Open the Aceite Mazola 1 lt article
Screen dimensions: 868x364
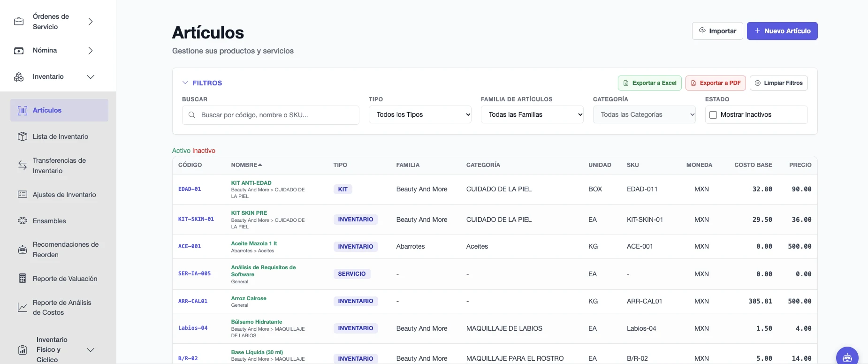click(254, 243)
